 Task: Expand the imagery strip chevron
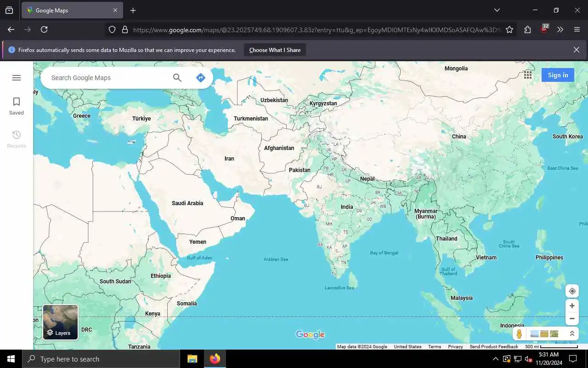pyautogui.click(x=572, y=334)
